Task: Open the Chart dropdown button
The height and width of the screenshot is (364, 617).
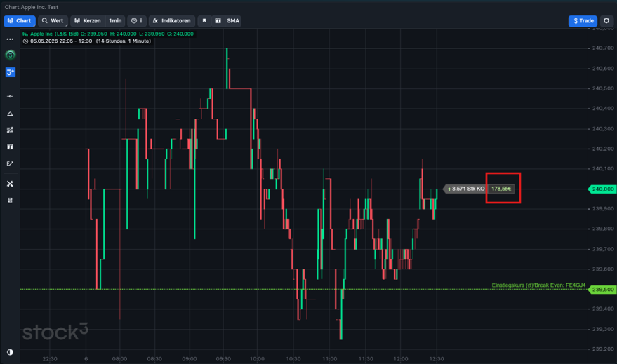Action: [x=19, y=21]
